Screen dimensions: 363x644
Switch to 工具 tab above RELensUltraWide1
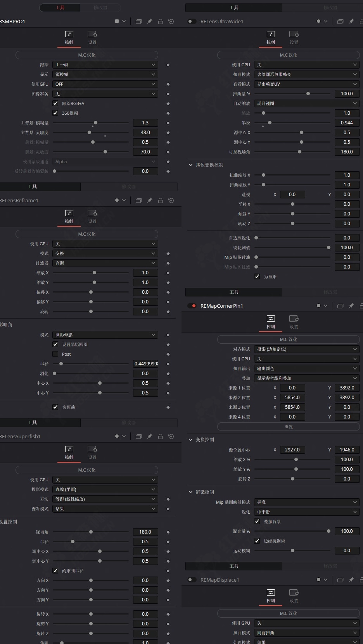(234, 8)
